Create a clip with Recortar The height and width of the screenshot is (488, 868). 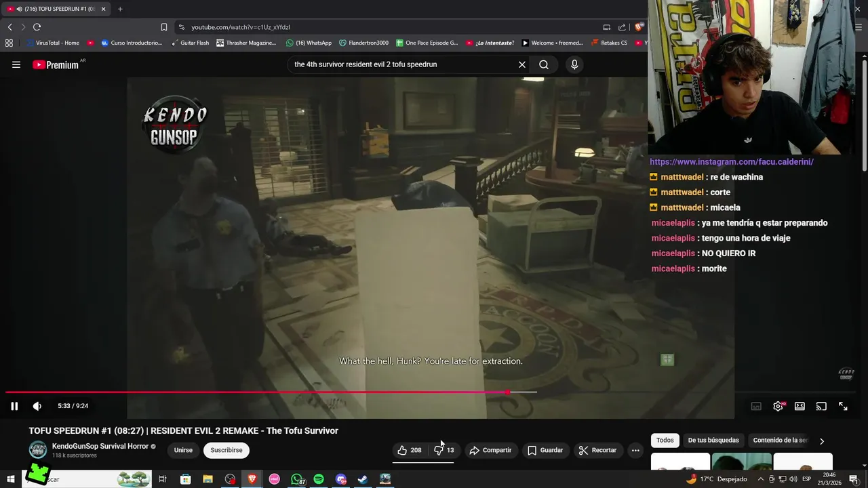tap(597, 450)
